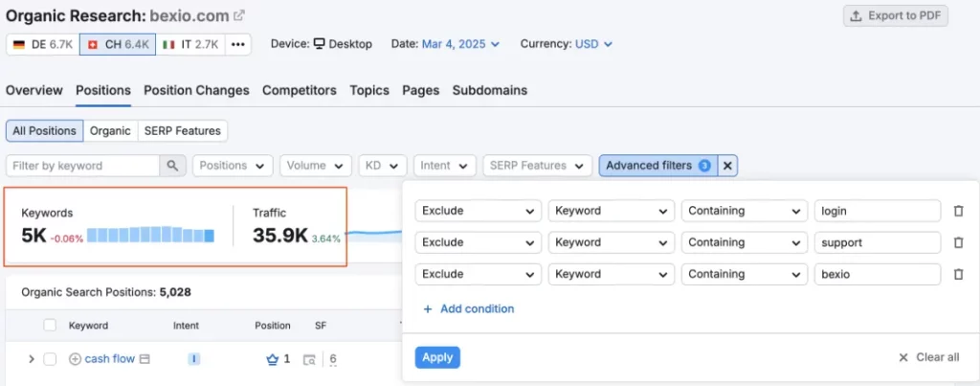
Task: Select the CH 6.4K database
Action: pos(118,44)
